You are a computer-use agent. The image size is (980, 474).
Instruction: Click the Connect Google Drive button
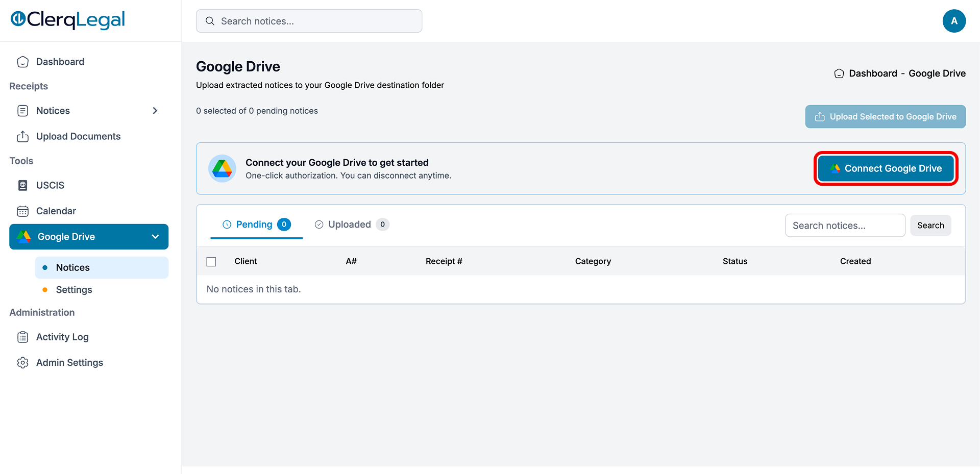[886, 168]
